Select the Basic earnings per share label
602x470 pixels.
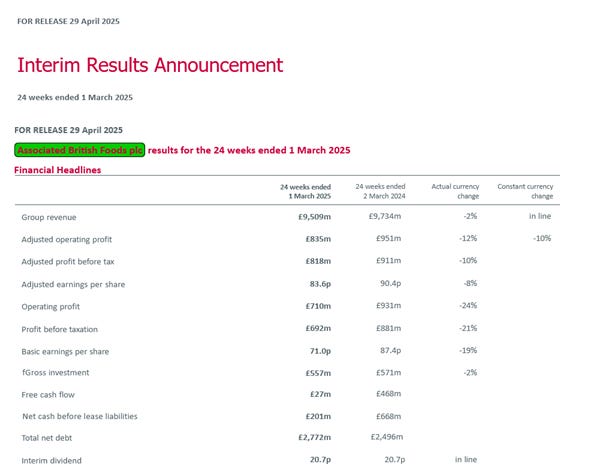pos(65,351)
